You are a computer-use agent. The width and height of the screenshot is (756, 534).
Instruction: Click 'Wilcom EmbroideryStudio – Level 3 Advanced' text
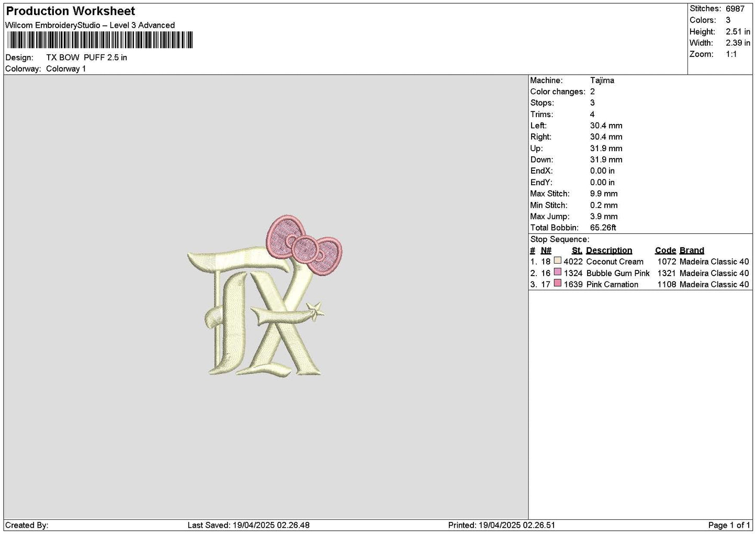(90, 25)
